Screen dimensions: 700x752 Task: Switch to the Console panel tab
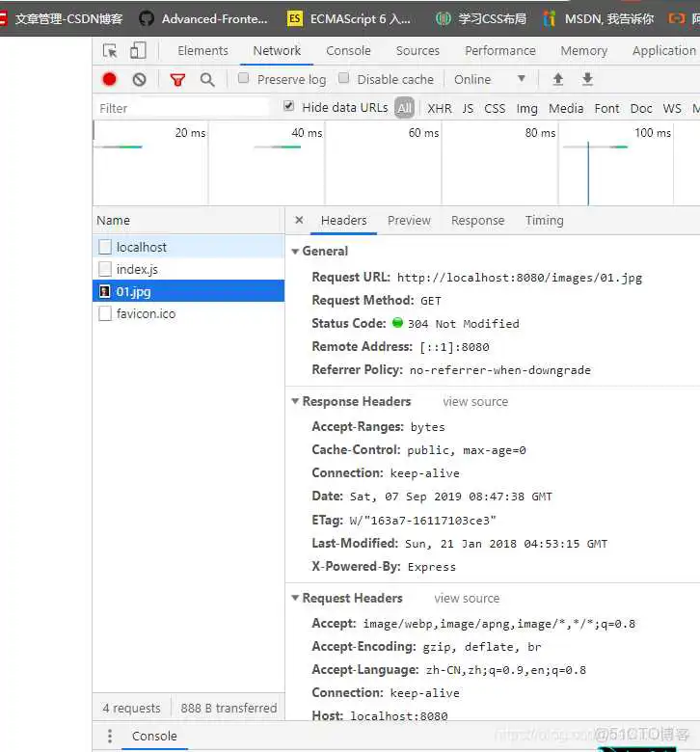click(x=348, y=51)
